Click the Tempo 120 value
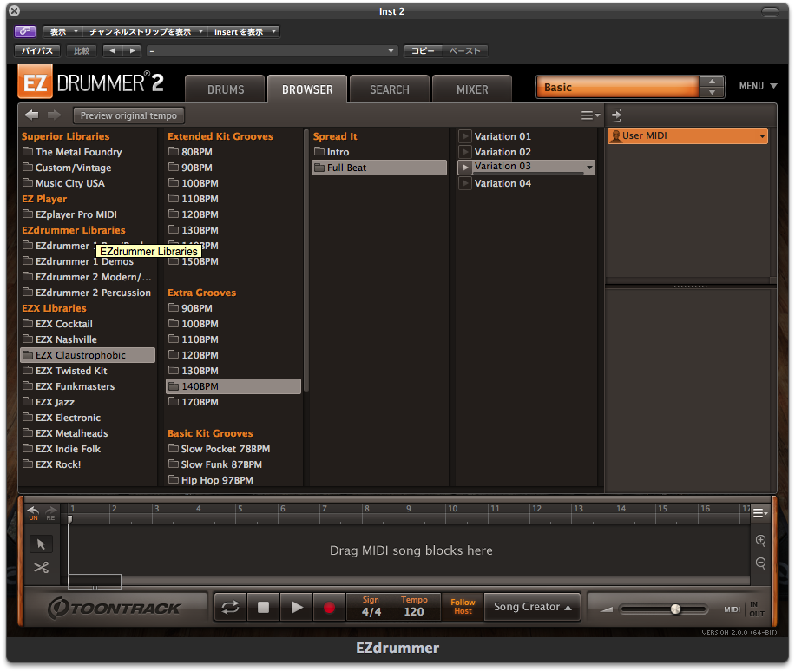Viewport: 795px width, 672px height. coord(414,607)
